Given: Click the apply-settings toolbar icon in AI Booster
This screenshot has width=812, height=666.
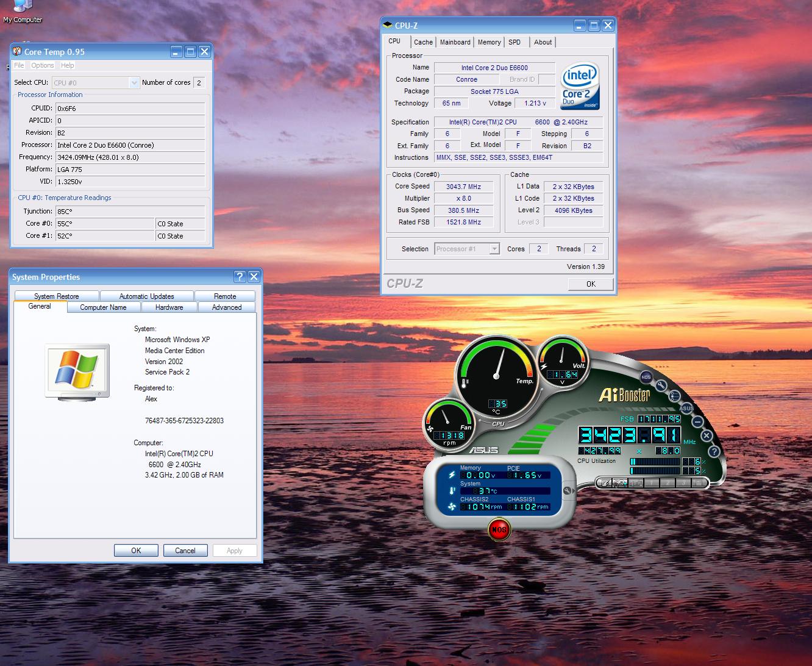Looking at the screenshot, I should 620,482.
